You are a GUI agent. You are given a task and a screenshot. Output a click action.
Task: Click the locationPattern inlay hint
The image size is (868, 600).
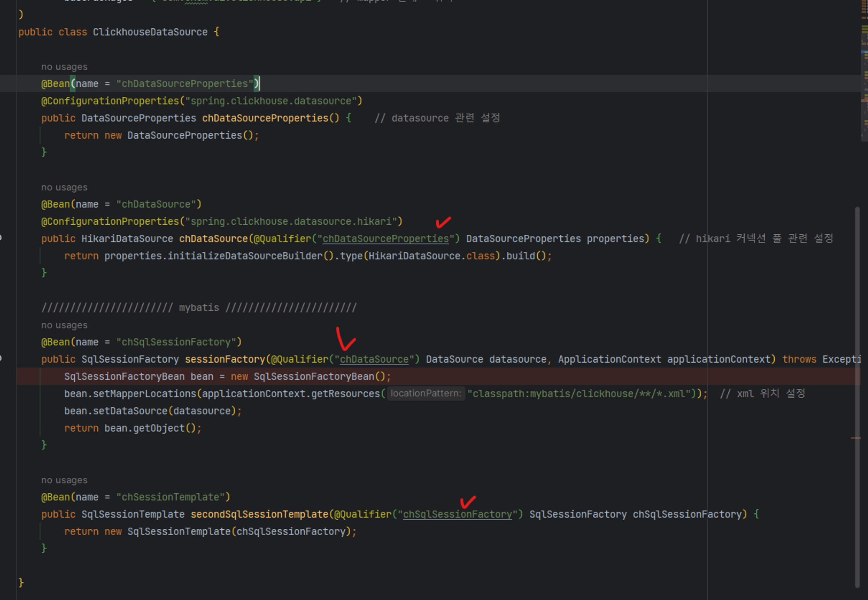tap(426, 393)
